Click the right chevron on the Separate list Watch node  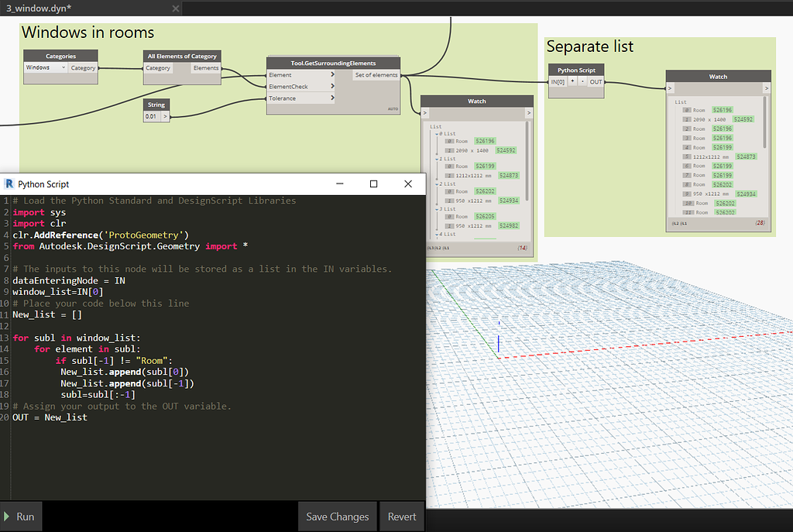click(x=765, y=88)
